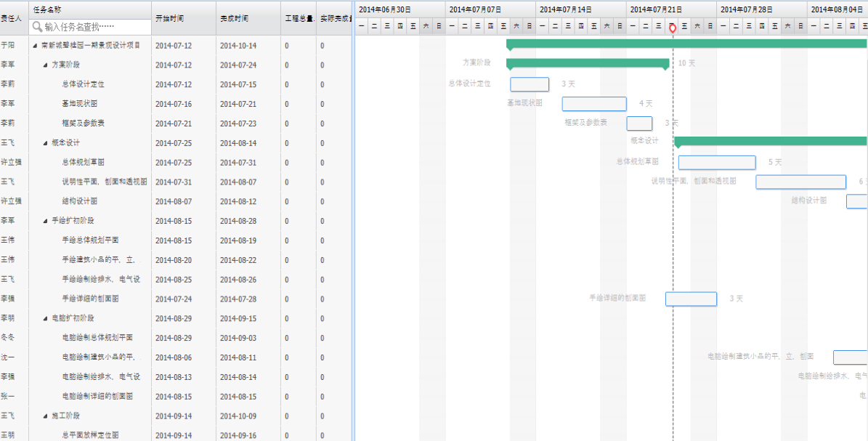The width and height of the screenshot is (868, 441).
Task: Collapse the 概念设计 task group
Action: (x=45, y=142)
